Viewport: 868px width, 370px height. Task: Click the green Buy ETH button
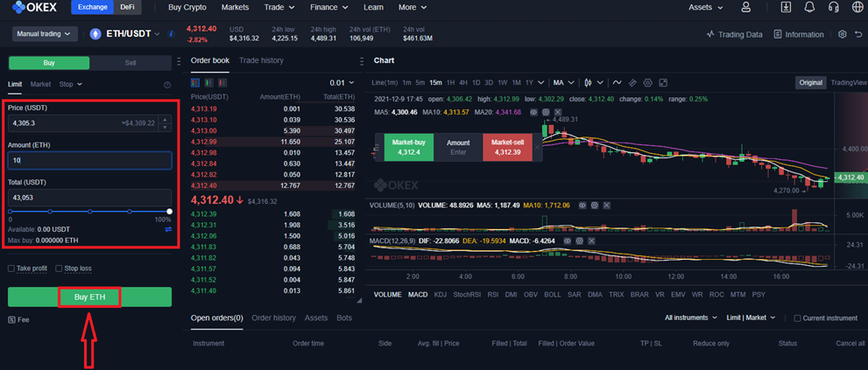89,297
